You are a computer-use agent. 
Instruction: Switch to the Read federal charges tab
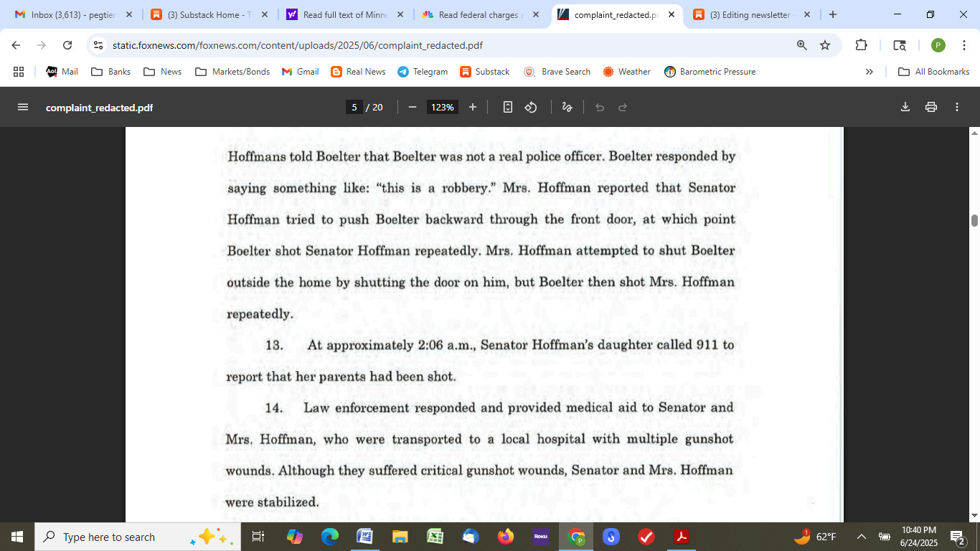481,14
